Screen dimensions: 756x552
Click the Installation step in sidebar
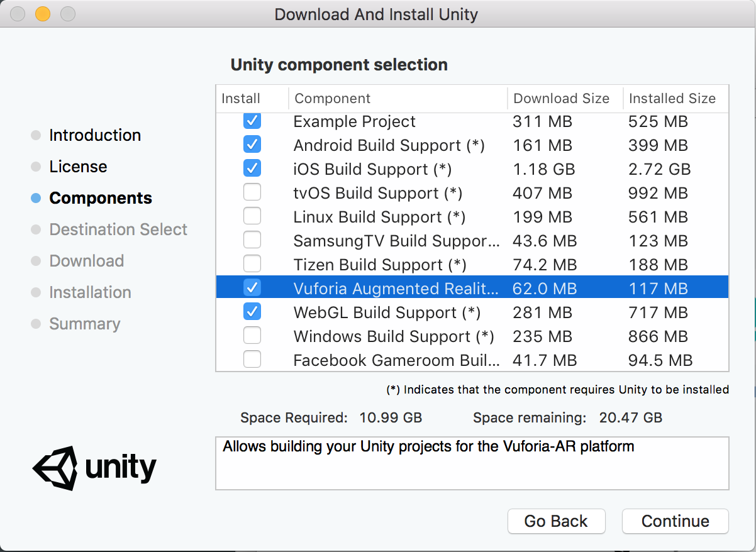91,292
